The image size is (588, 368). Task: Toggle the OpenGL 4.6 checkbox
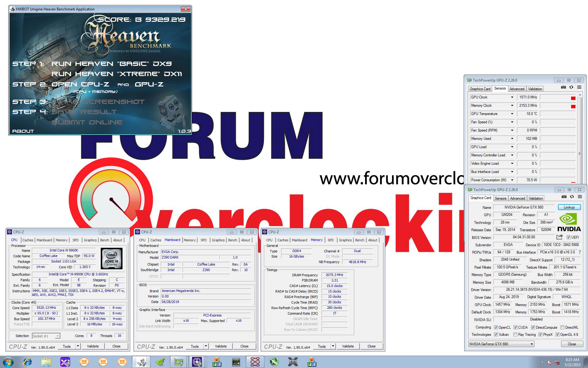point(557,335)
